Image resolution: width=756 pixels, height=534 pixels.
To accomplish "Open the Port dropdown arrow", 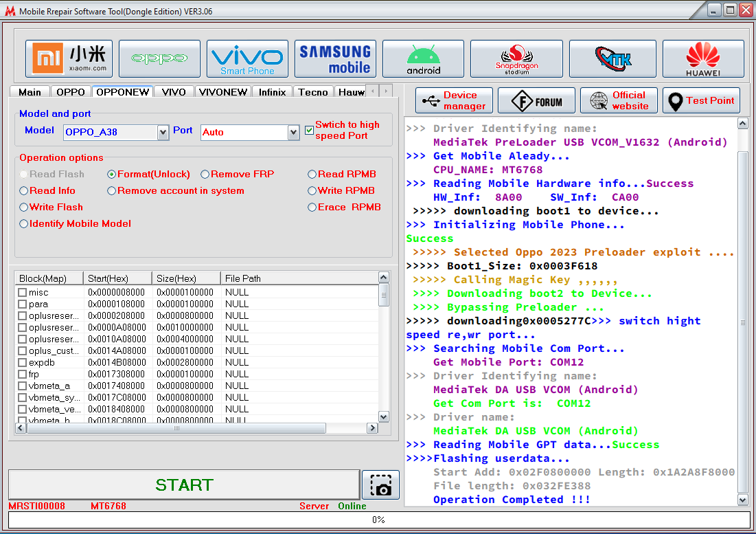I will click(293, 132).
